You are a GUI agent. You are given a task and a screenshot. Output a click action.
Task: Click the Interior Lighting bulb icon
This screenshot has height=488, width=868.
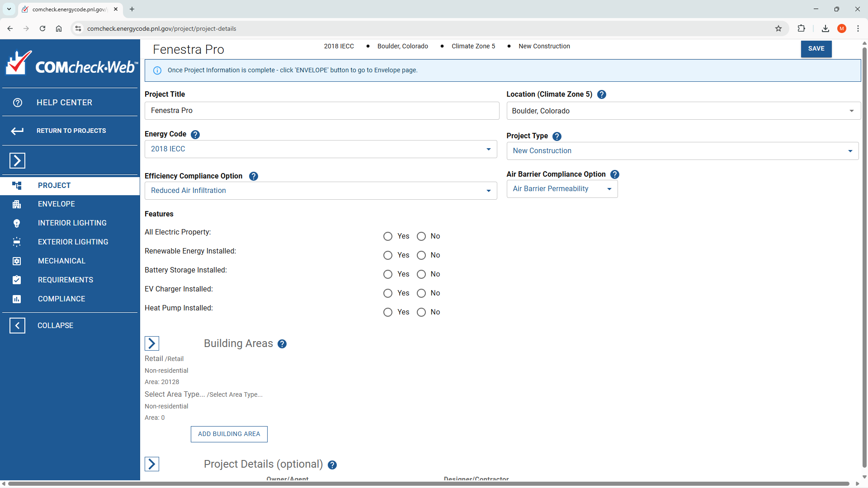coord(17,223)
